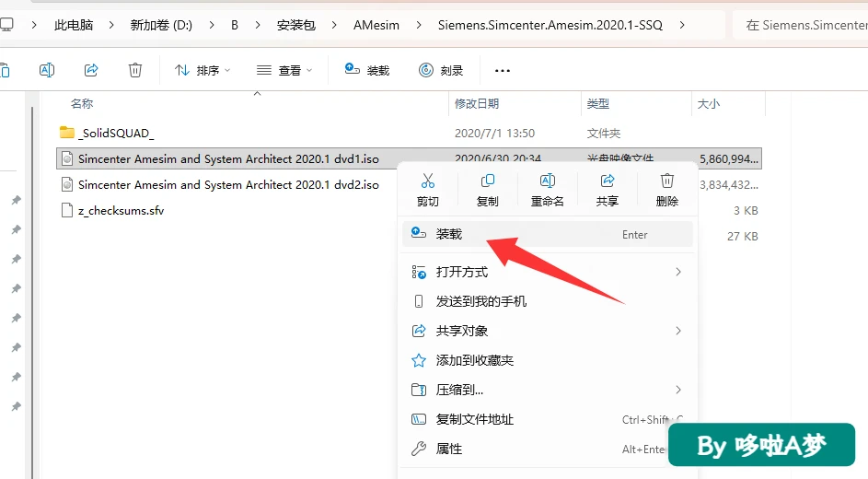Click the AMesim breadcrumb segment
The image size is (868, 479).
376,25
